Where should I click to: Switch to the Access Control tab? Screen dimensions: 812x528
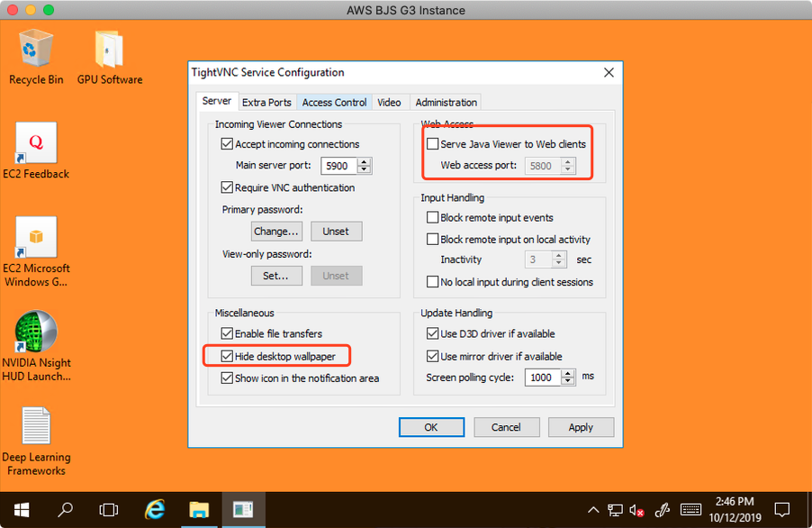pyautogui.click(x=334, y=103)
